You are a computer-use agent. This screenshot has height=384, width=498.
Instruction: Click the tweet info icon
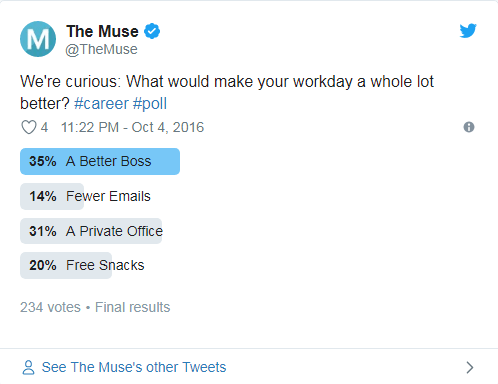pos(469,127)
